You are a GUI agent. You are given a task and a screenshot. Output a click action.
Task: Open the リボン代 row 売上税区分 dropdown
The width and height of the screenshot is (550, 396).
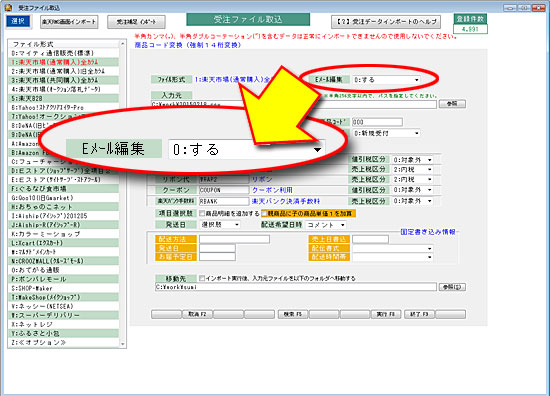pos(412,180)
